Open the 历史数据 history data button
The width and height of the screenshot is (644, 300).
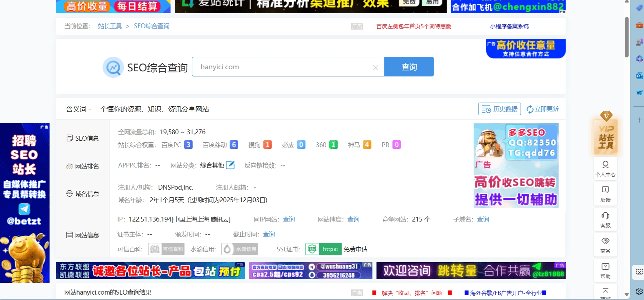pos(500,109)
